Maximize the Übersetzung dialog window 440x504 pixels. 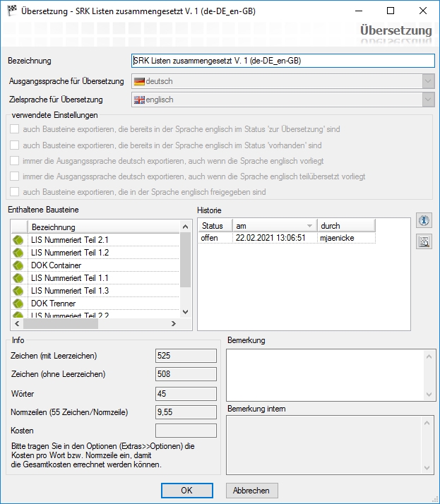click(391, 11)
